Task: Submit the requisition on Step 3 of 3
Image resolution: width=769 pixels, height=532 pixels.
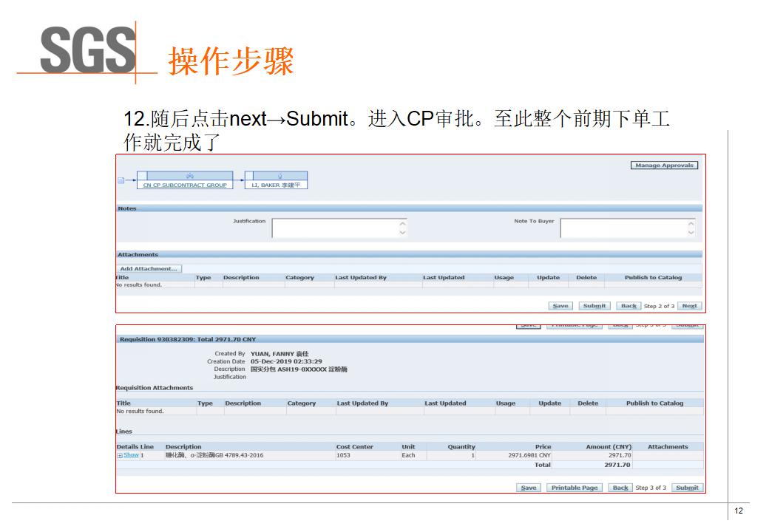Action: pyautogui.click(x=687, y=488)
